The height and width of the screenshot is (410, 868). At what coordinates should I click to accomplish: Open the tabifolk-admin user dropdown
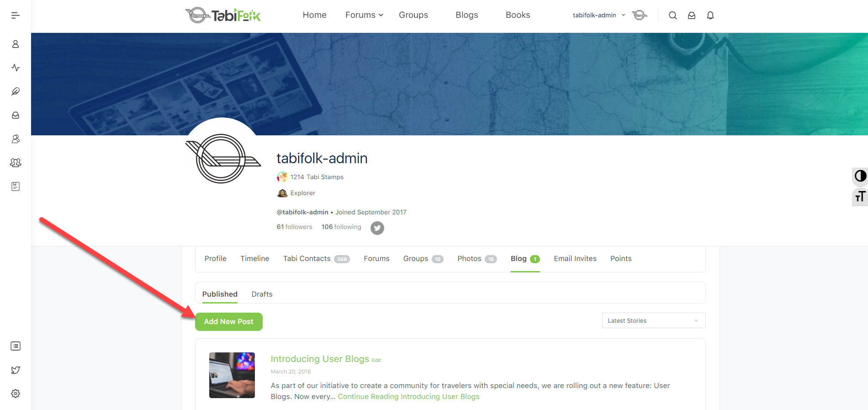click(x=599, y=15)
